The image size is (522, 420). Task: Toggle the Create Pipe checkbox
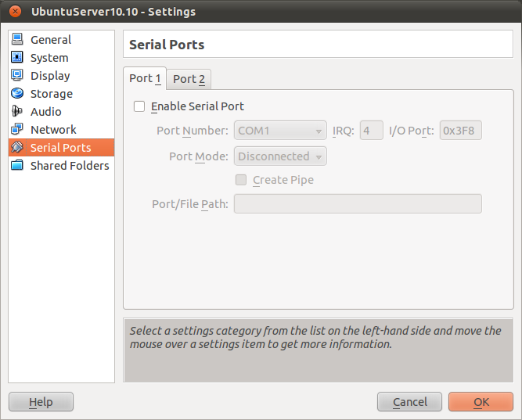coord(242,180)
